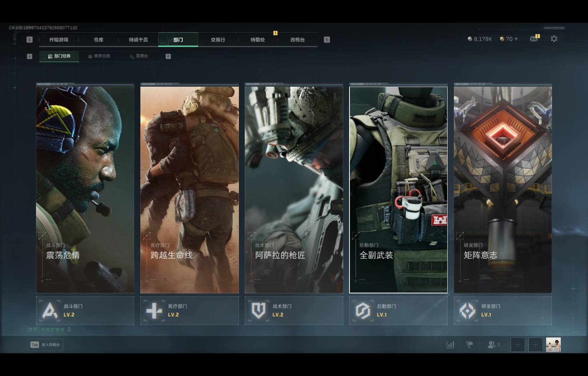
Task: Click the Tab 进入特勤处 button
Action: [45, 344]
